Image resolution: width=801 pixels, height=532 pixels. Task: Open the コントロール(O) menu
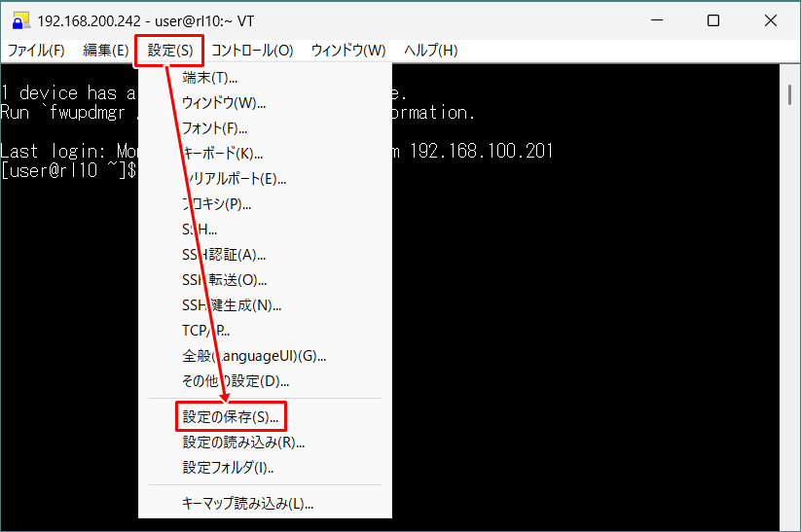[252, 51]
